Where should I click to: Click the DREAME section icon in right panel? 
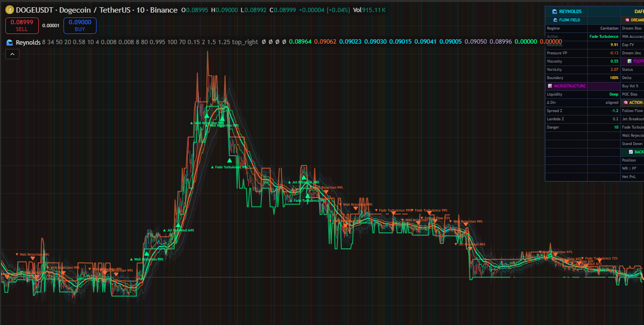(x=627, y=19)
